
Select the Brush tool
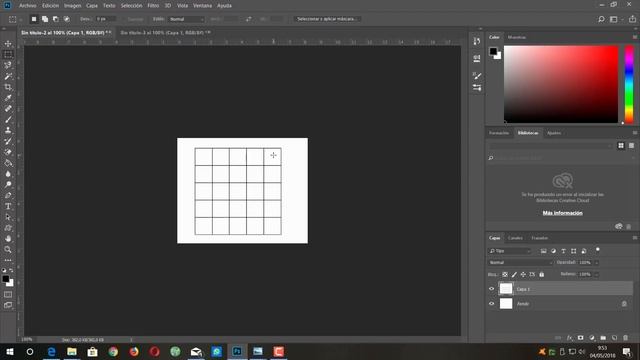[8, 120]
